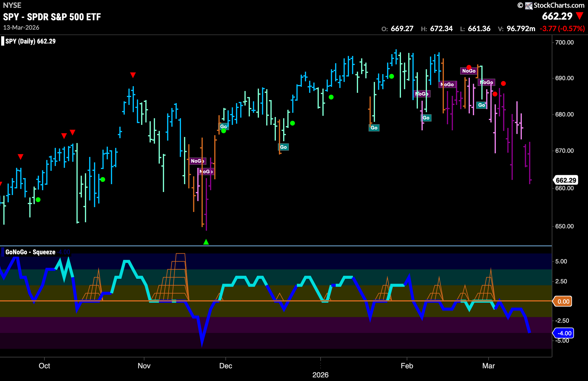Click the volume value 96.792m
The image size is (588, 381).
521,29
